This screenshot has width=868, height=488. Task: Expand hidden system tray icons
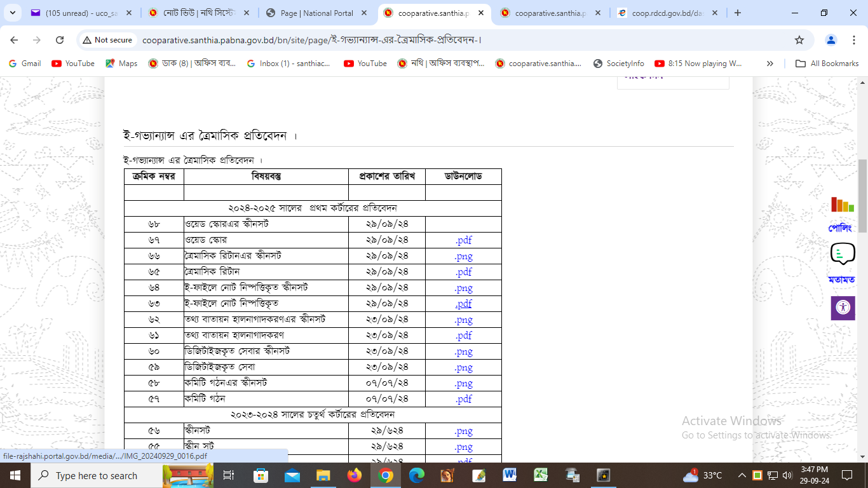pos(742,475)
